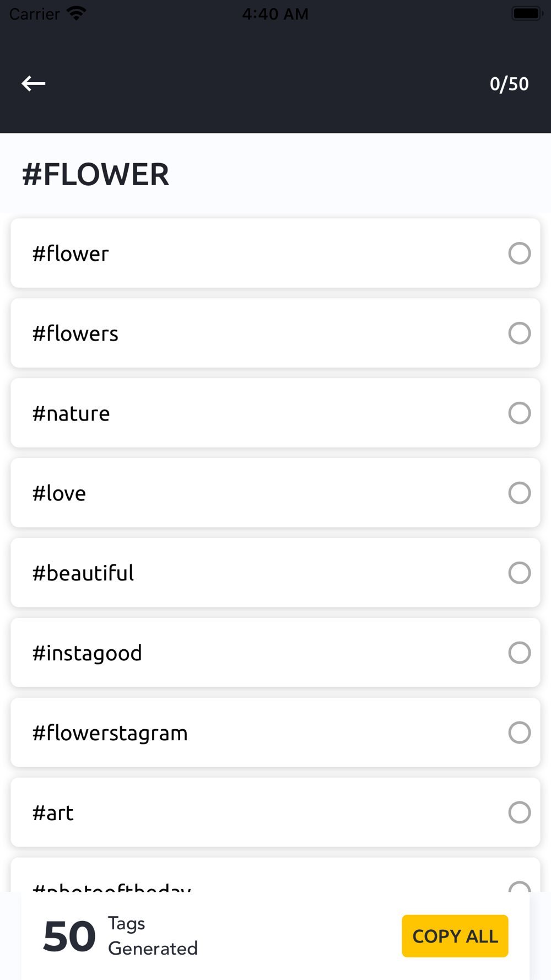Select the #art radio button
The width and height of the screenshot is (551, 980).
519,813
